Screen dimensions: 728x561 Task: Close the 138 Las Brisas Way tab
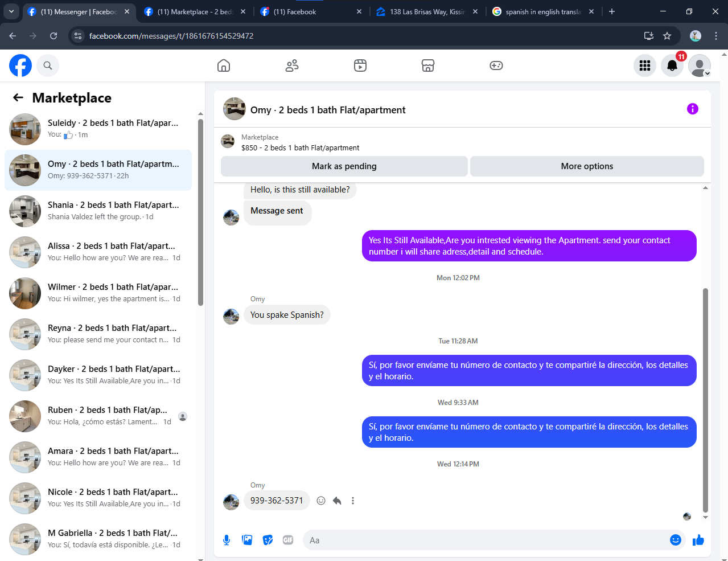click(475, 11)
